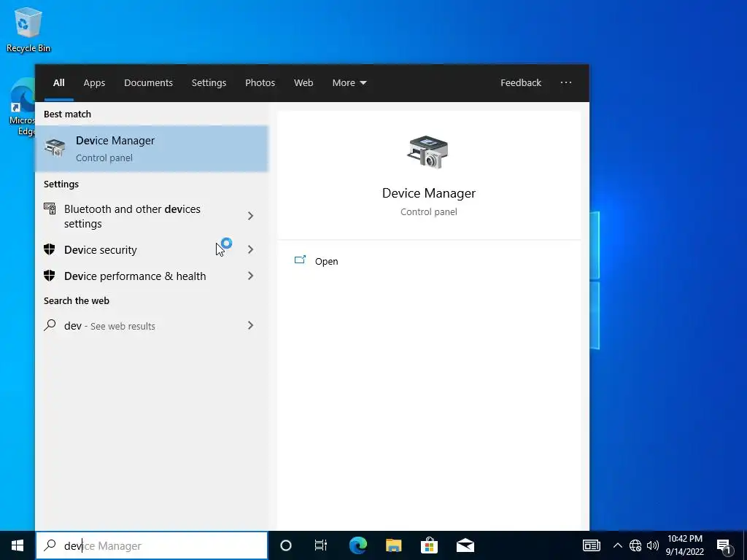Open Microsoft Store from taskbar
The image size is (747, 560).
click(x=429, y=545)
